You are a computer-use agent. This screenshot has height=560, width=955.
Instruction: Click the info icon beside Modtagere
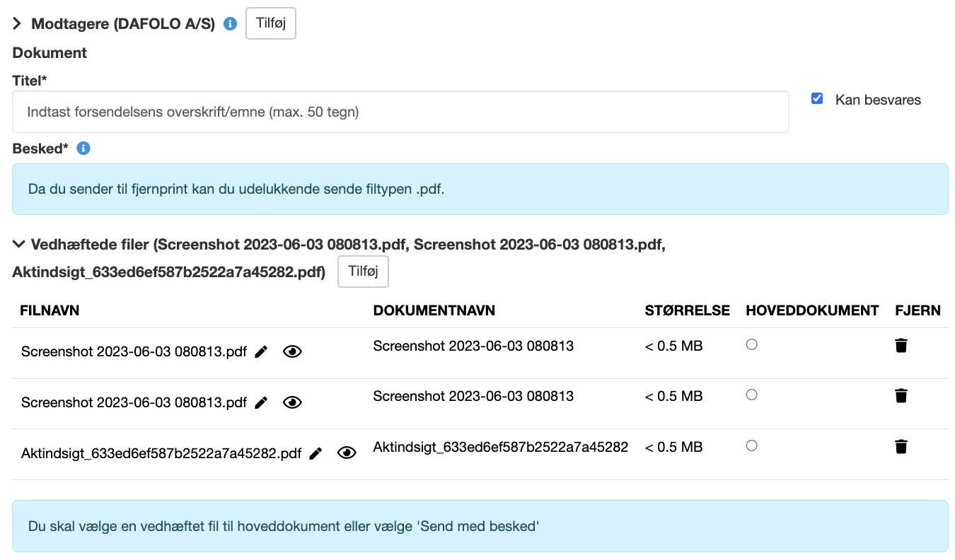tap(230, 24)
